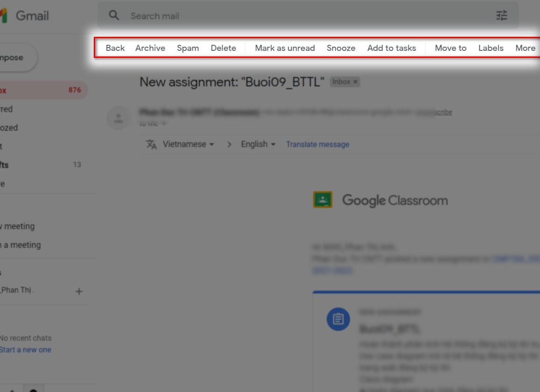Remove the Inbox label using its x
This screenshot has width=540, height=392.
(x=355, y=82)
